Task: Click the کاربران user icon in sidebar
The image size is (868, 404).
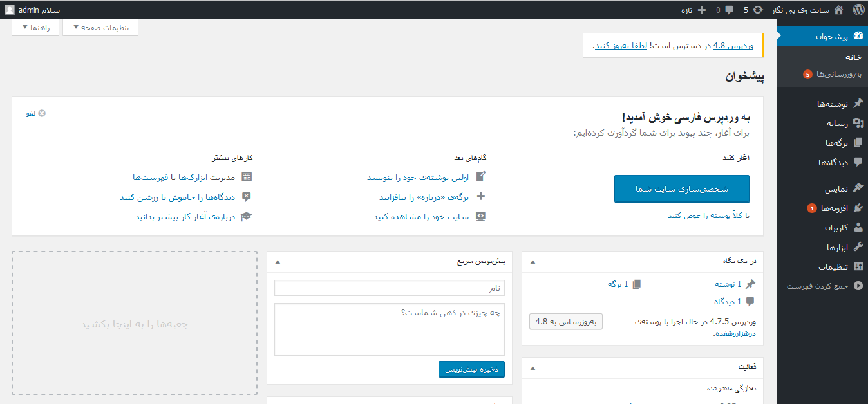Action: point(857,228)
